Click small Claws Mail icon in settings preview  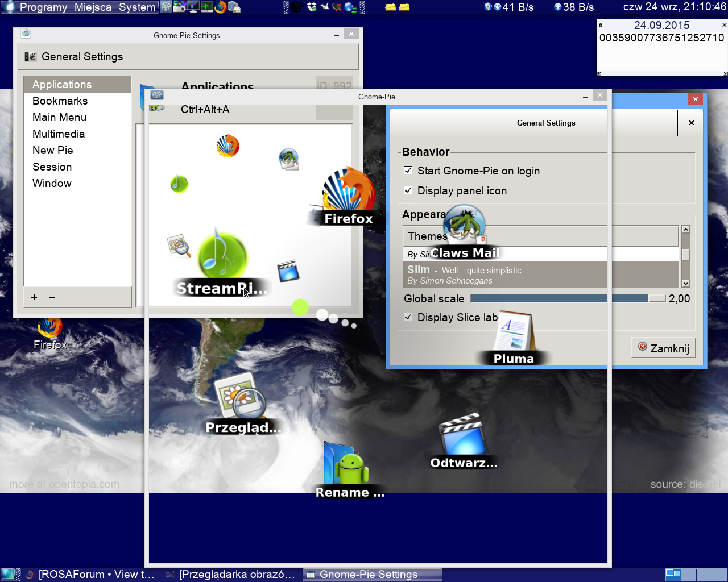coord(289,159)
